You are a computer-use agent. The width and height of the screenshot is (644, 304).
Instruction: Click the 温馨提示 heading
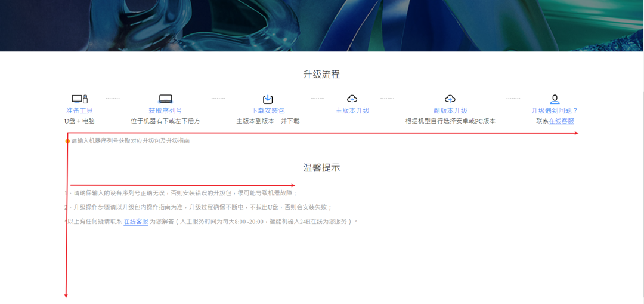[x=321, y=167]
